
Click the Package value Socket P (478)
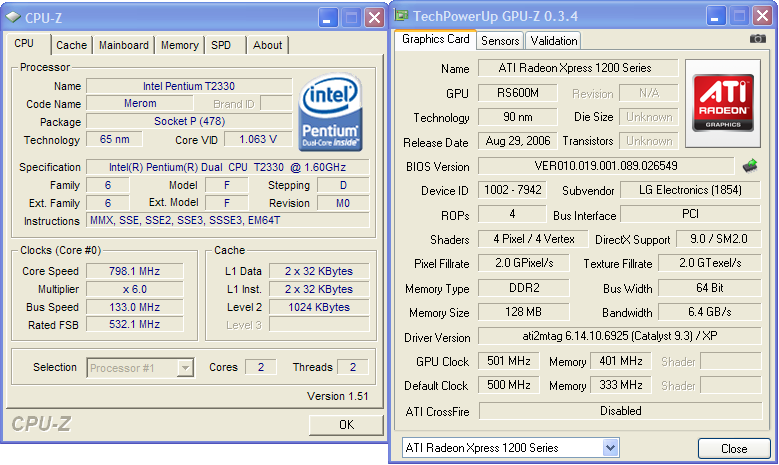189,121
